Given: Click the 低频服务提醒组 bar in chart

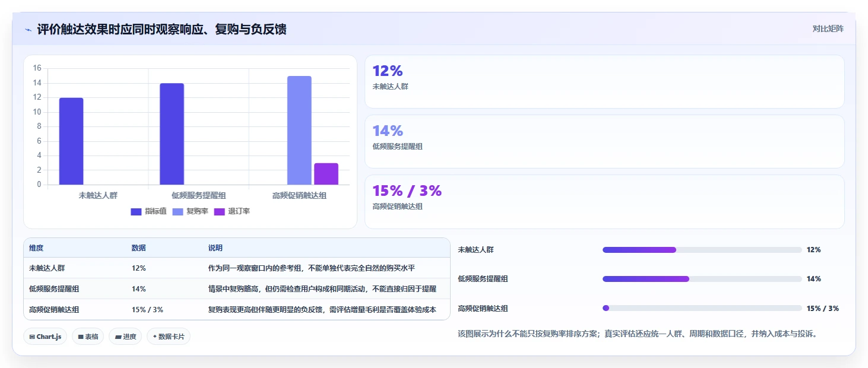Looking at the screenshot, I should [x=172, y=134].
